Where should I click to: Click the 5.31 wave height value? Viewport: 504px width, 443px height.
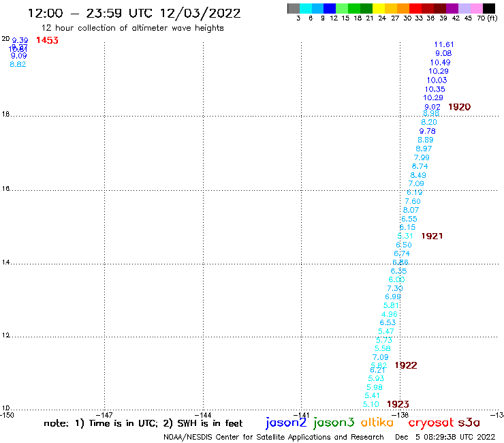[405, 236]
